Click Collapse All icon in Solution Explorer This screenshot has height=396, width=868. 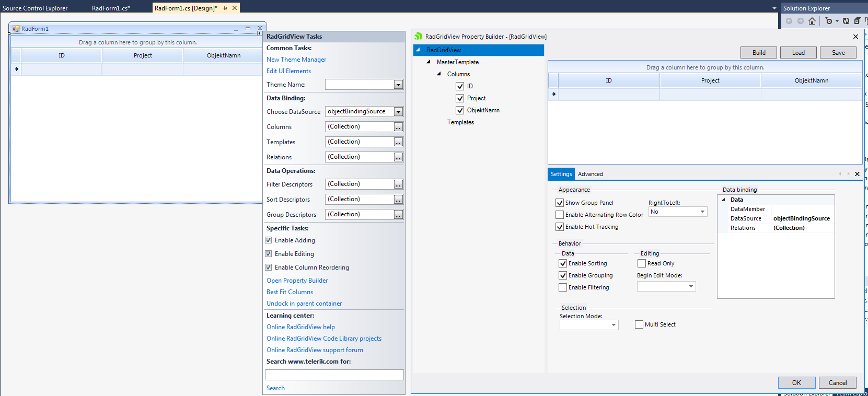click(858, 21)
